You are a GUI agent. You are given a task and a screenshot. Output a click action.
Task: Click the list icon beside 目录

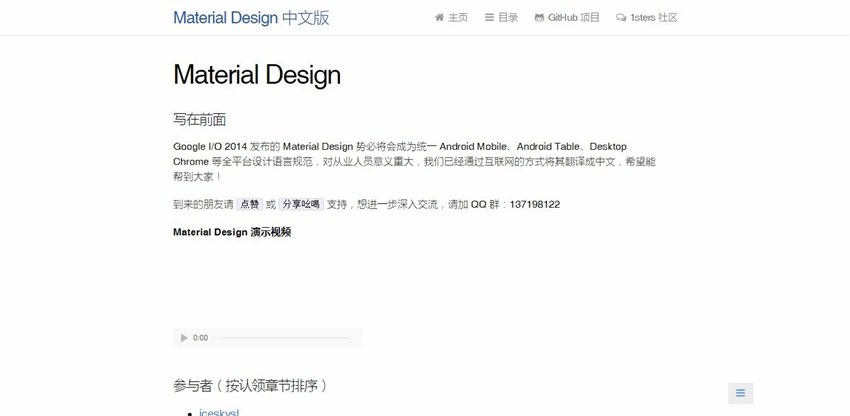click(489, 18)
